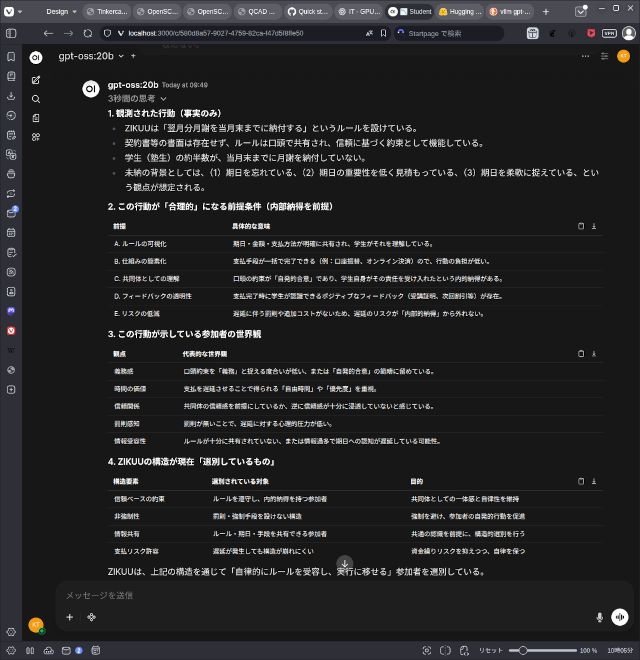The image size is (640, 660).
Task: Open the Notes icon in the Open WebUI sidebar
Action: coord(36,118)
